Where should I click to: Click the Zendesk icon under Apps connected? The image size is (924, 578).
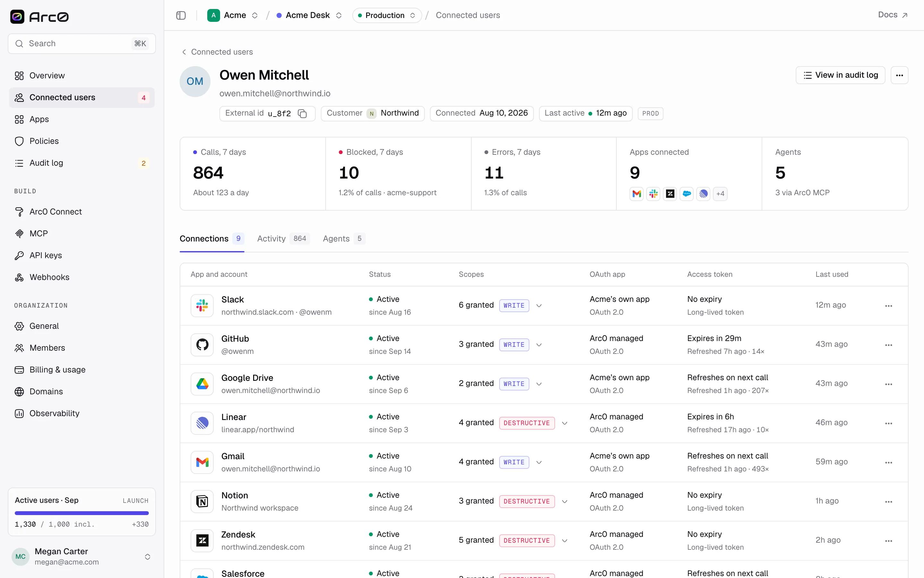coord(670,194)
